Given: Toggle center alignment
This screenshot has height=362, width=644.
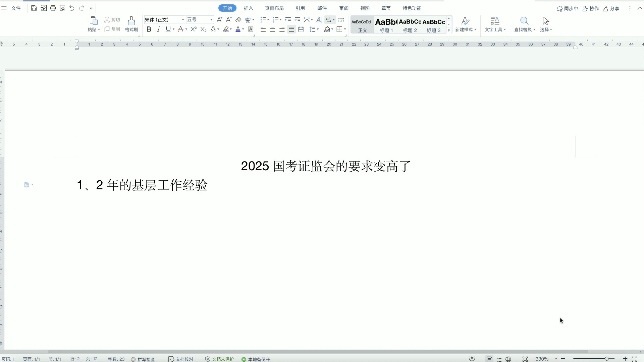Looking at the screenshot, I should point(273,29).
